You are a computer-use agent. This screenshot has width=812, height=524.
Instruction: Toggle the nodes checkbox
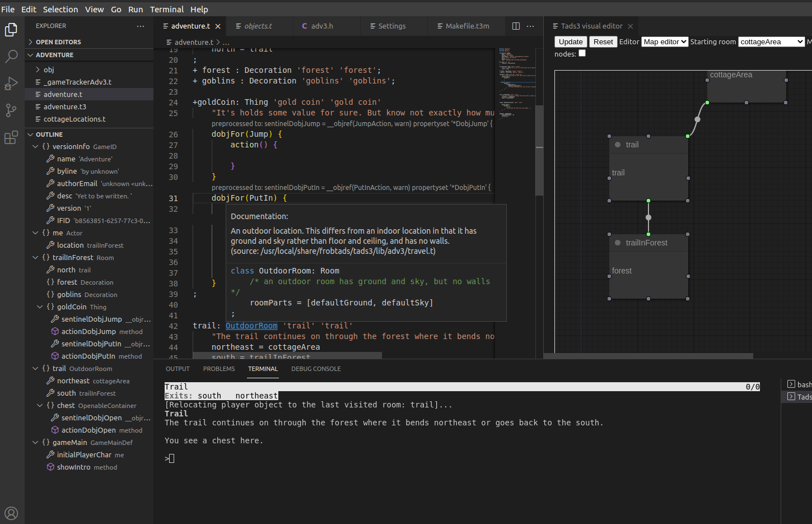[582, 53]
